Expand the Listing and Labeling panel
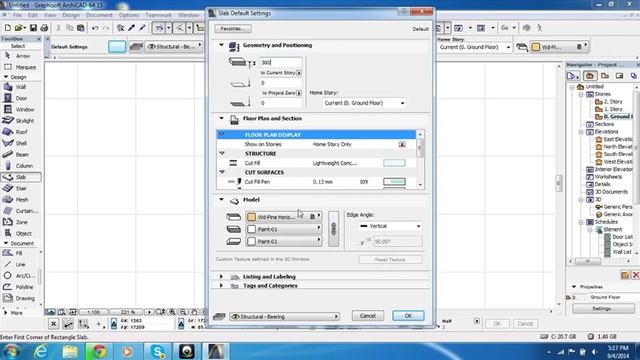This screenshot has width=640, height=360. click(x=221, y=277)
